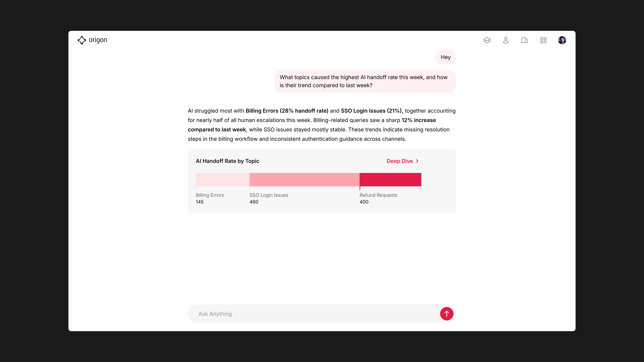The height and width of the screenshot is (362, 644).
Task: Click the Refund Requests chart label
Action: pyautogui.click(x=378, y=195)
